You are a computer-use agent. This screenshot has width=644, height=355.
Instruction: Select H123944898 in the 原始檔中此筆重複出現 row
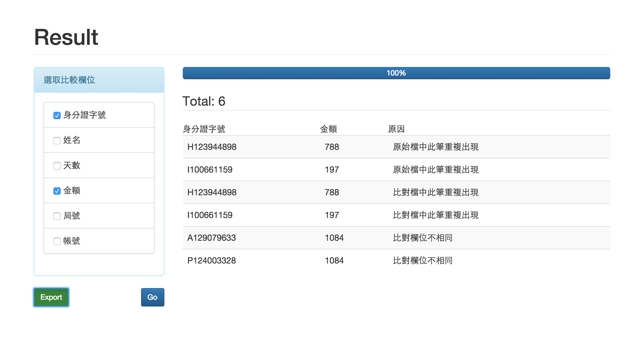(212, 147)
